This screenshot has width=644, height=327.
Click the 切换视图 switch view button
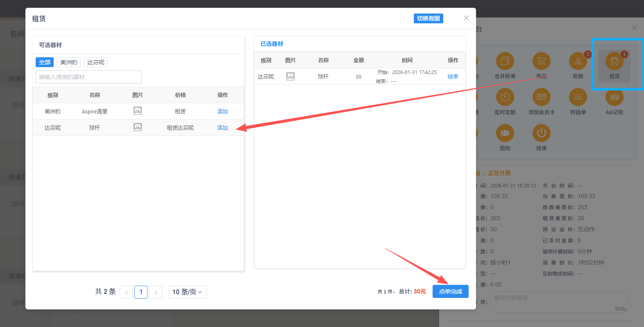tap(428, 18)
